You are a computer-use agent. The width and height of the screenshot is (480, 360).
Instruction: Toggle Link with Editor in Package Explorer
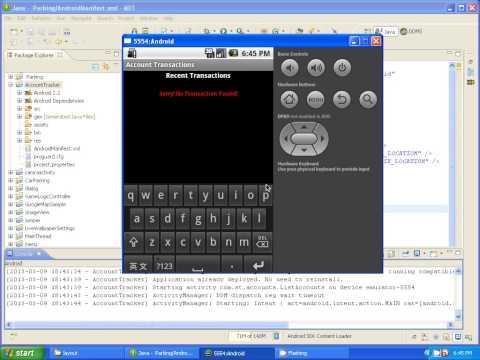click(106, 67)
